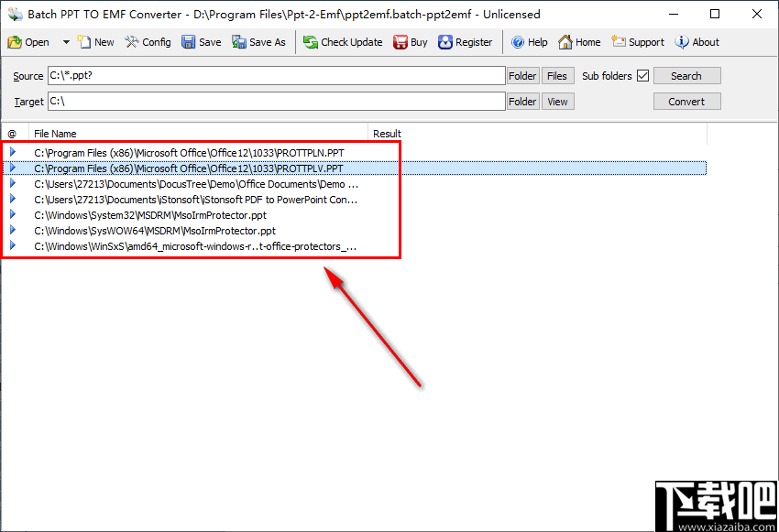Open the dropdown arrow next to Open

pos(63,41)
